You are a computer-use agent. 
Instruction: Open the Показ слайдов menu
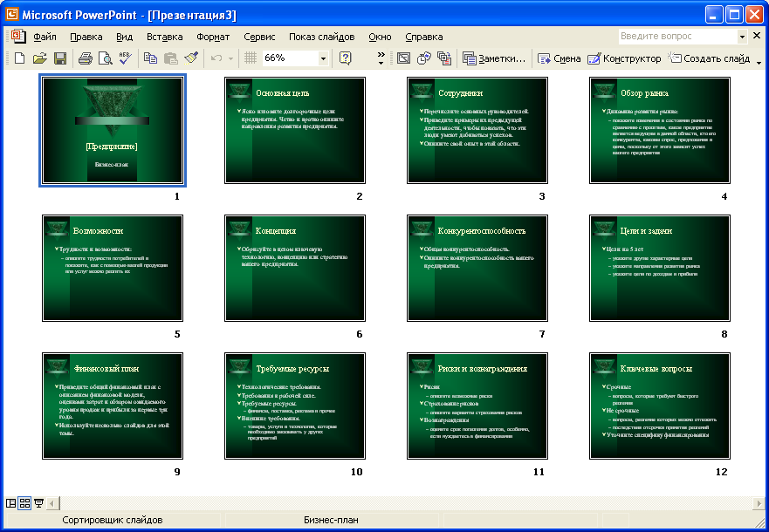(x=321, y=37)
